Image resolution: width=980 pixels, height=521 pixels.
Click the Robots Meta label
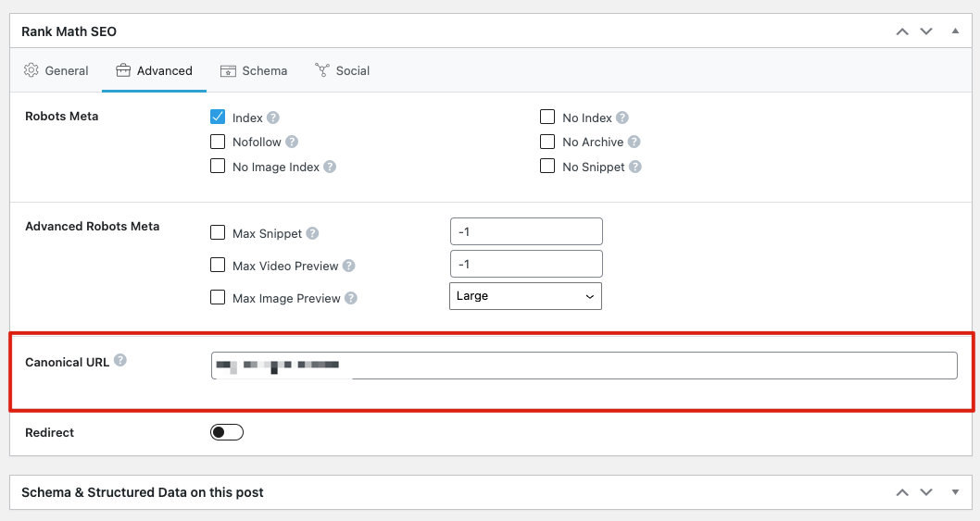62,117
